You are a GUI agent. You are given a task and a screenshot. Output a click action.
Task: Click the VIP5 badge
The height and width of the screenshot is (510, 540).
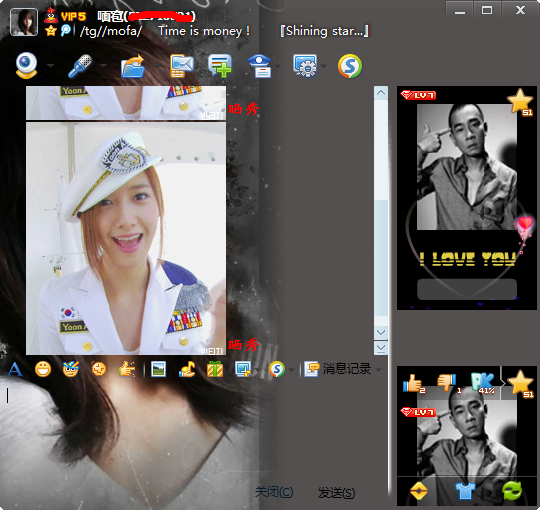tap(73, 16)
